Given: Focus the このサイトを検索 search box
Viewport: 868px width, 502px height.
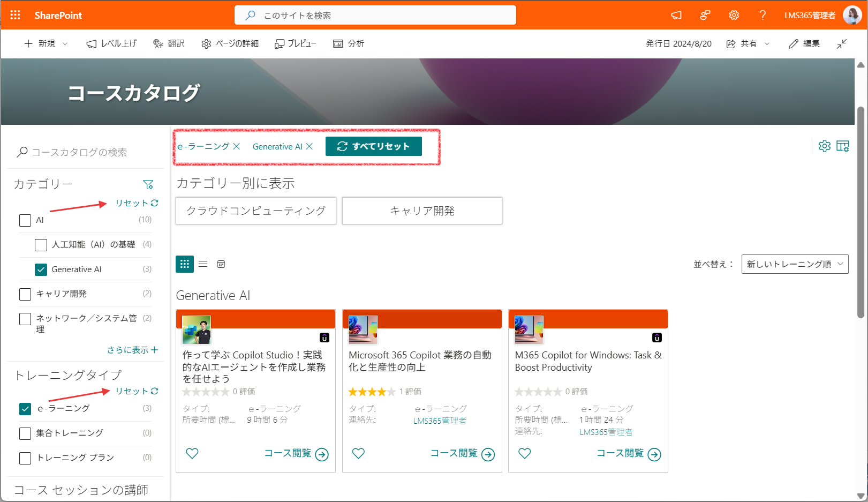Looking at the screenshot, I should [375, 15].
